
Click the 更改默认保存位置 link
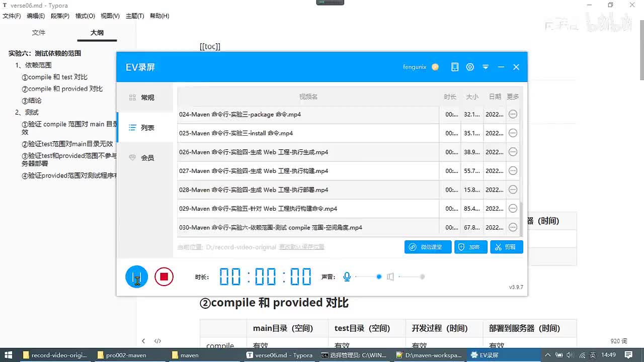pyautogui.click(x=302, y=247)
